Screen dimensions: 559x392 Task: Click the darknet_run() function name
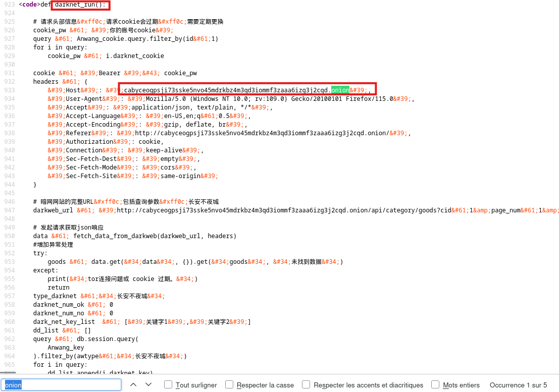coord(80,5)
